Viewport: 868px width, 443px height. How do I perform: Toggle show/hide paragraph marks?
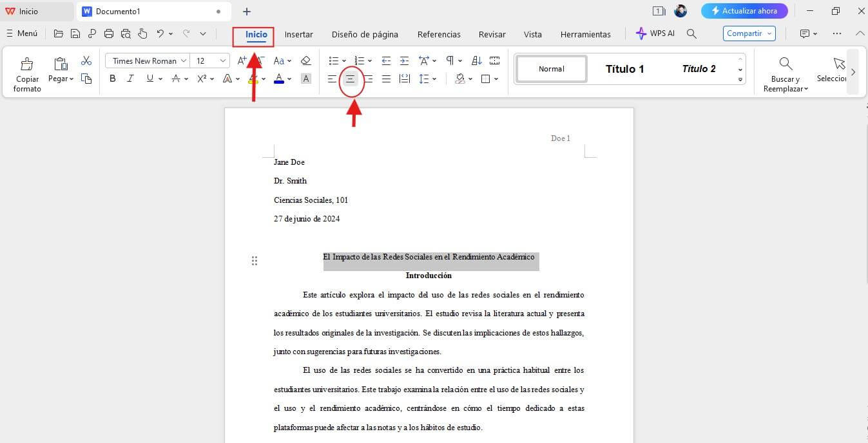451,60
